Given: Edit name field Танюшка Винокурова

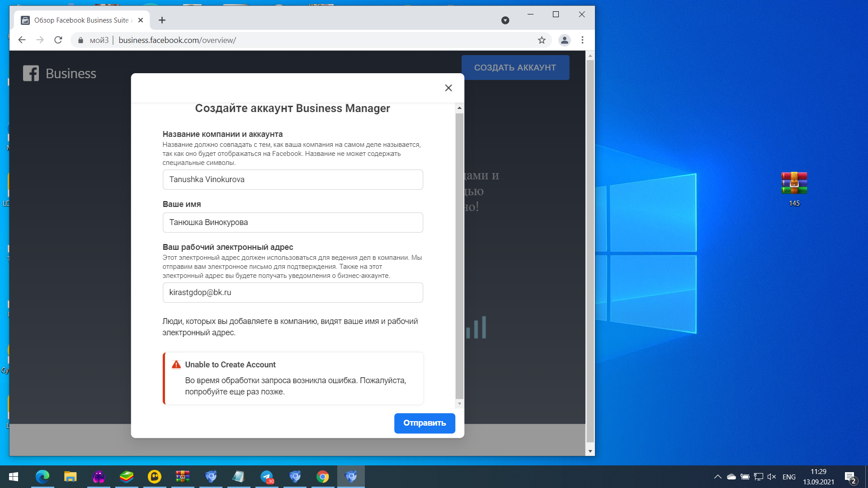Looking at the screenshot, I should coord(292,222).
